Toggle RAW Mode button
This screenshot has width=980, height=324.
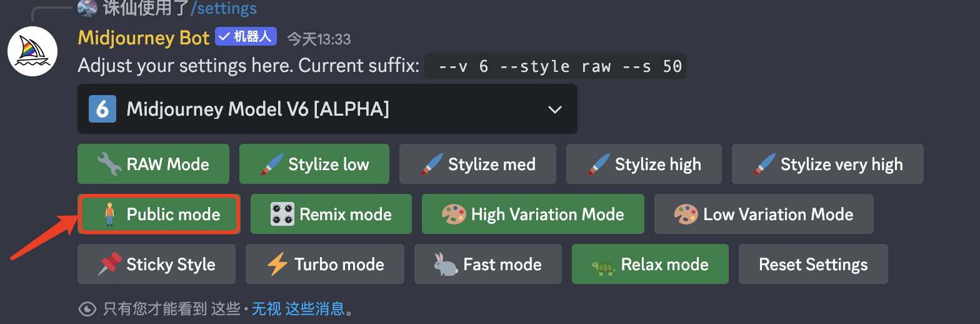coord(153,164)
